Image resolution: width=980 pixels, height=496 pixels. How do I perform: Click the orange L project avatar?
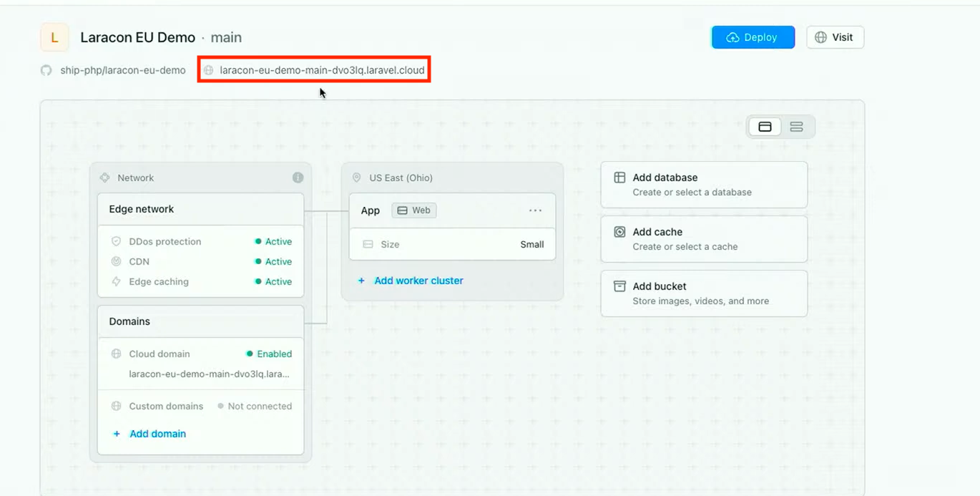coord(54,37)
